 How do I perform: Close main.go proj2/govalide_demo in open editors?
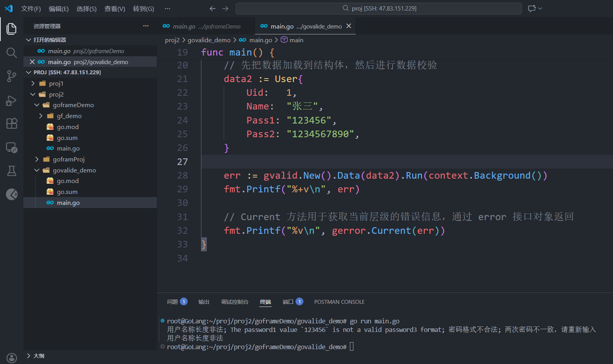pyautogui.click(x=32, y=62)
